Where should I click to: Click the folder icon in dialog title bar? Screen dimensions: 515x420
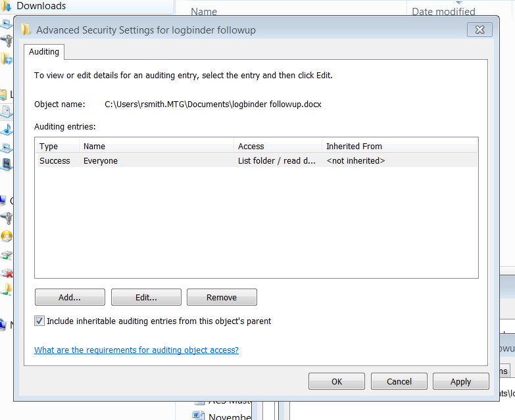coord(26,30)
